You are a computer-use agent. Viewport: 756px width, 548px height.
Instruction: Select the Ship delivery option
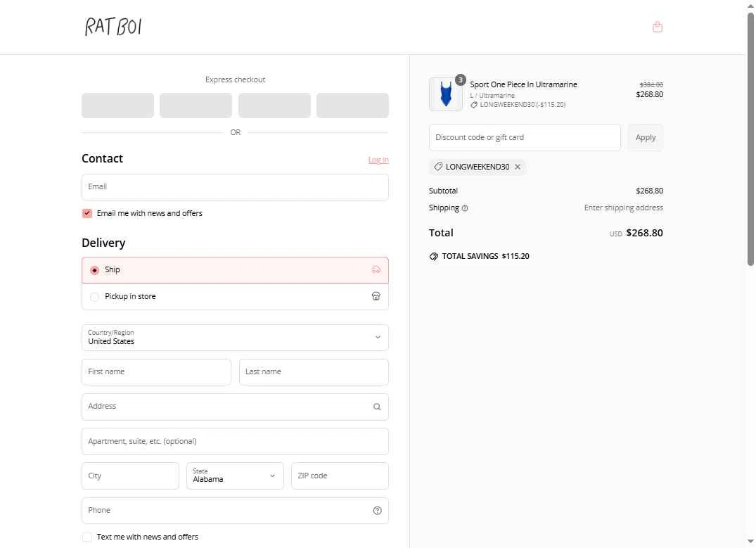tap(236, 270)
